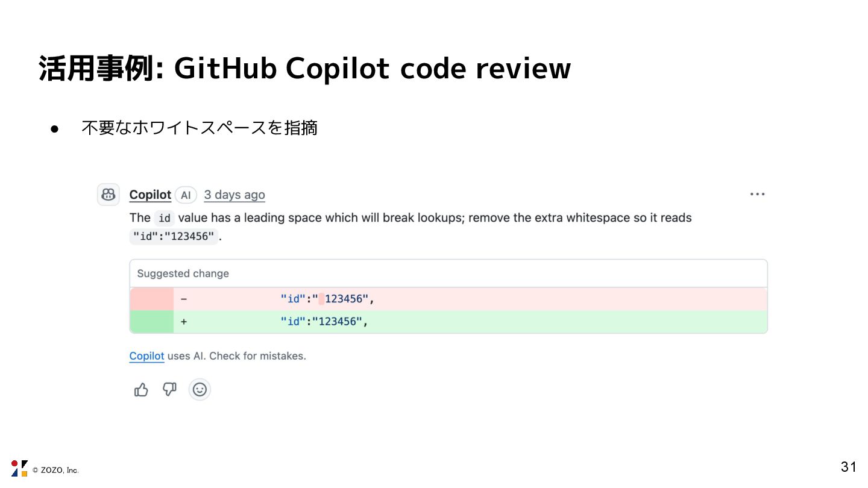Screen dimensions: 868x488
Task: Click the minus sign on removed line
Action: pos(184,299)
